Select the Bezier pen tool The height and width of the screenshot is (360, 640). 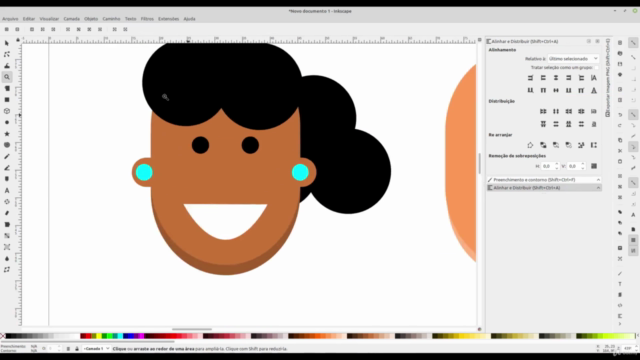click(x=7, y=168)
